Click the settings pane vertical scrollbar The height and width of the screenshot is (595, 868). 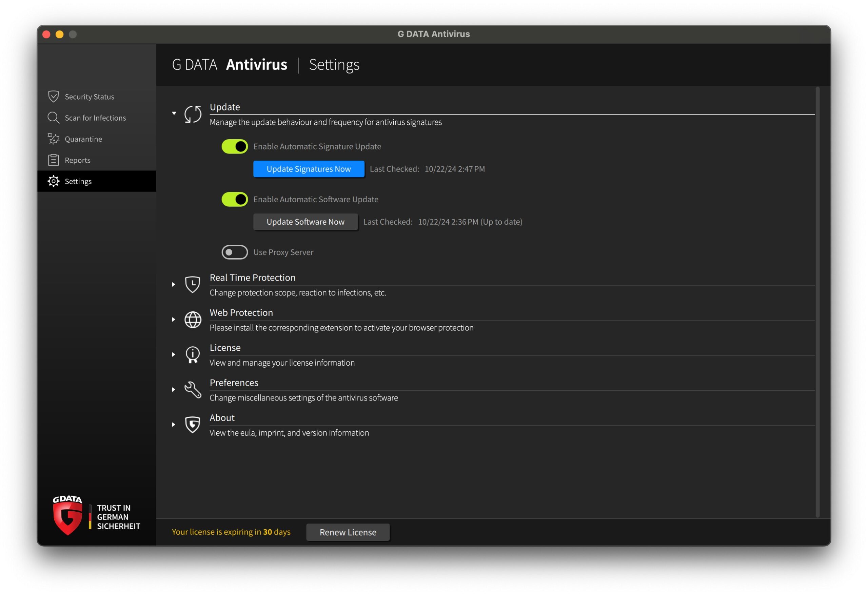817,302
